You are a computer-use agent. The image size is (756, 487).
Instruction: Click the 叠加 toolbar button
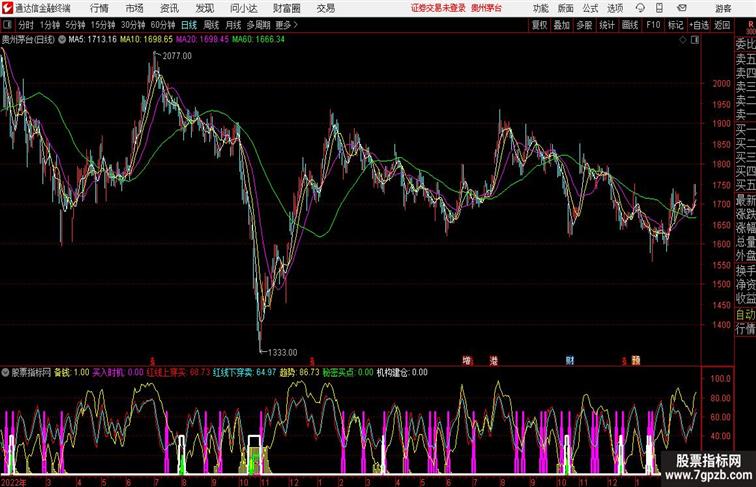tap(562, 25)
